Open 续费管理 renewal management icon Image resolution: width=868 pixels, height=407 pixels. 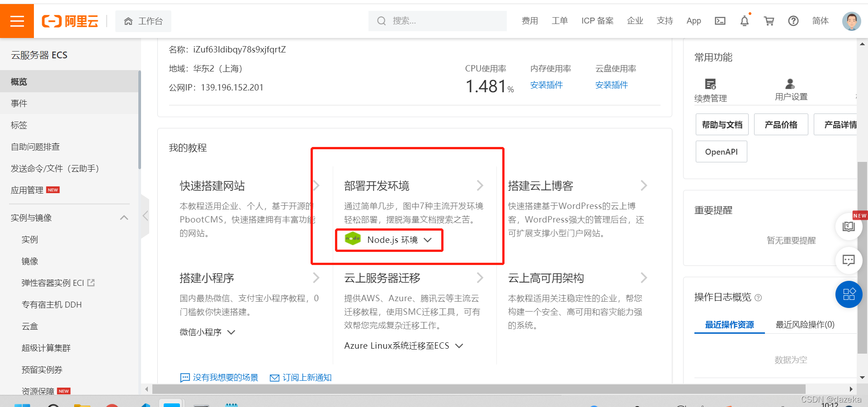click(711, 84)
